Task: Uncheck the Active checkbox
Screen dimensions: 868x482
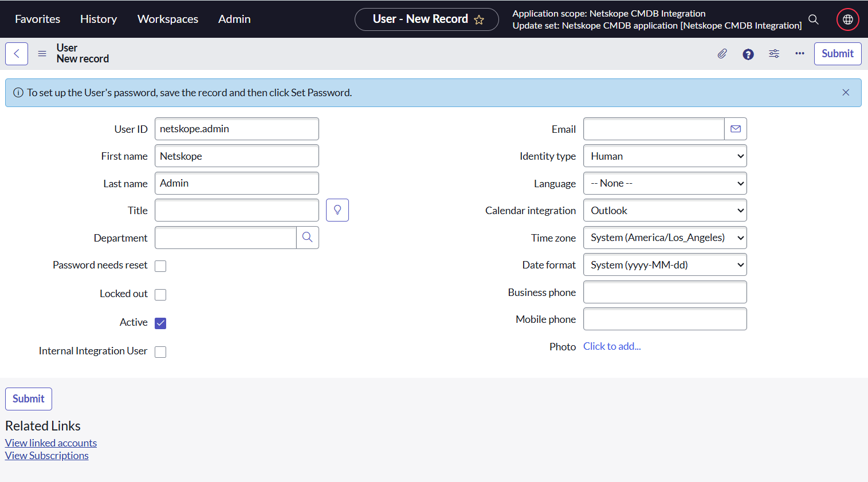Action: (160, 323)
